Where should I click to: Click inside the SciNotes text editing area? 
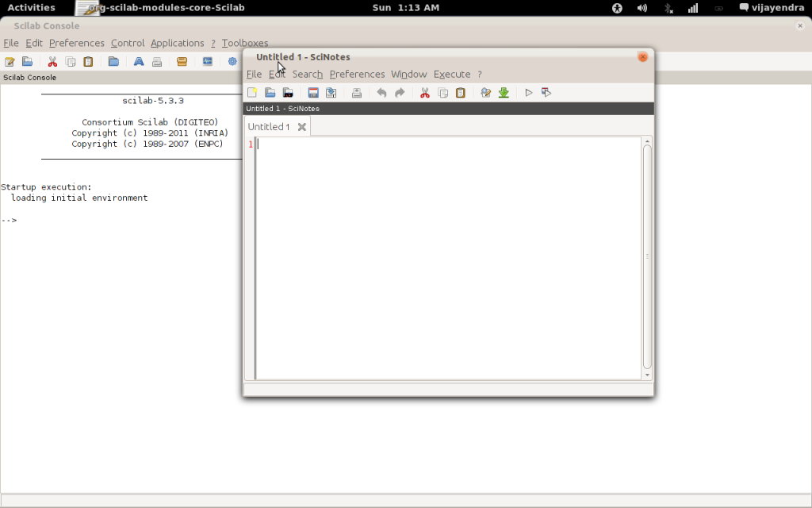[449, 258]
